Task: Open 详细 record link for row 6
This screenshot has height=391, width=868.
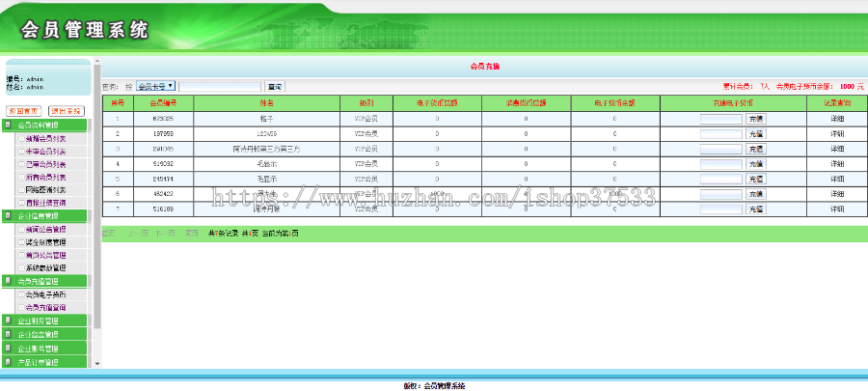Action: coord(837,194)
